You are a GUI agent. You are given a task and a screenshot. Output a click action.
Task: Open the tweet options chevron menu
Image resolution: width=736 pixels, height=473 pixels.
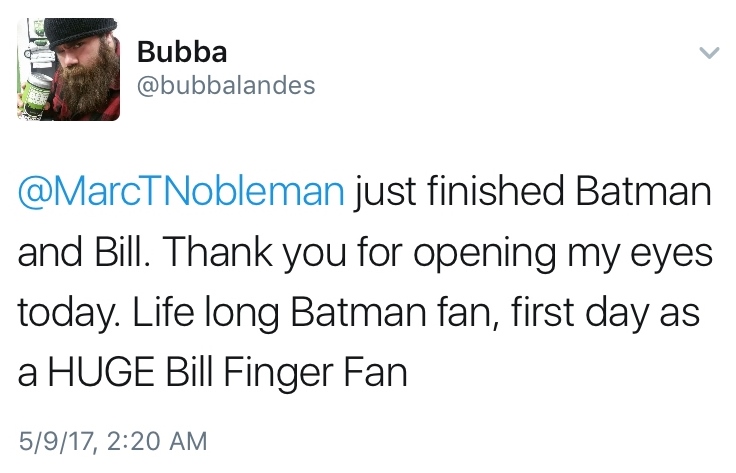(707, 51)
